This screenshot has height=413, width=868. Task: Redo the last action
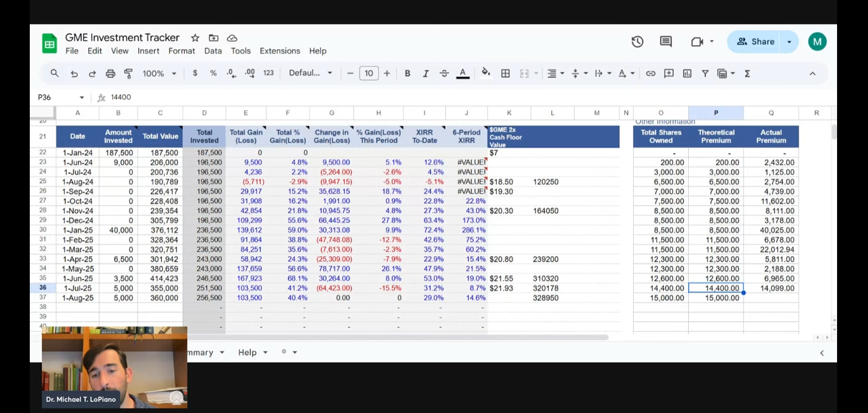tap(92, 73)
